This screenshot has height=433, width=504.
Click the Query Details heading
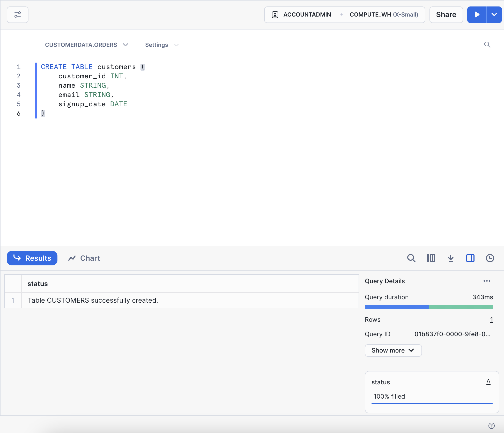click(385, 281)
